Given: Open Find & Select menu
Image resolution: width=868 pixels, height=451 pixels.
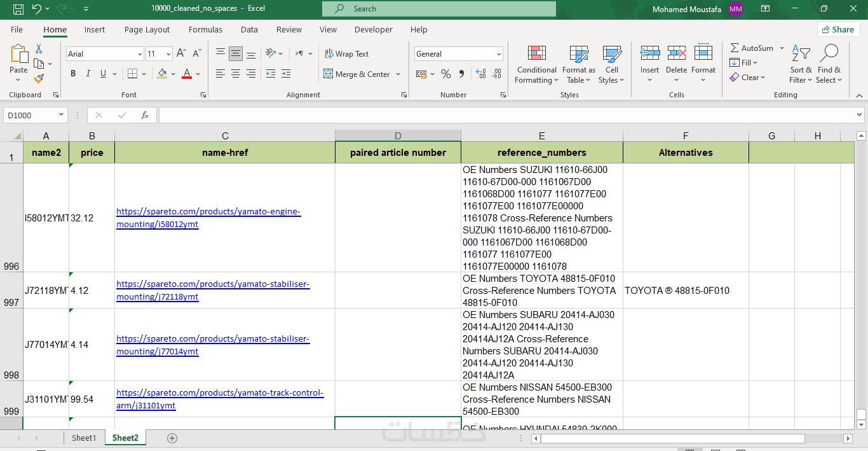Looking at the screenshot, I should pyautogui.click(x=829, y=64).
